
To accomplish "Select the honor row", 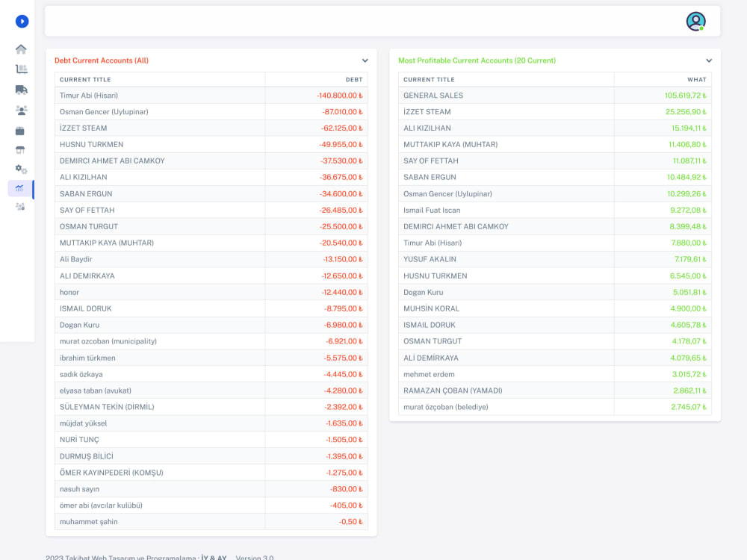I will point(211,293).
